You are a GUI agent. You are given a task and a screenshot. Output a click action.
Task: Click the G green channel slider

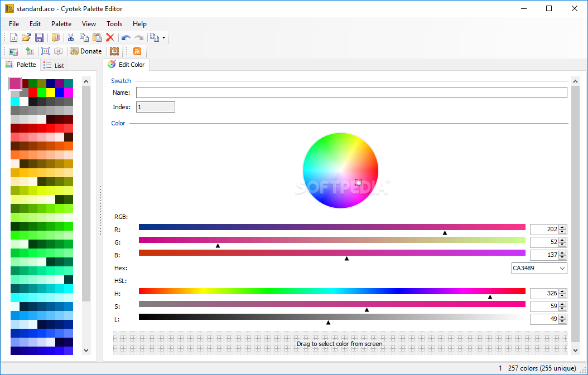(x=332, y=240)
